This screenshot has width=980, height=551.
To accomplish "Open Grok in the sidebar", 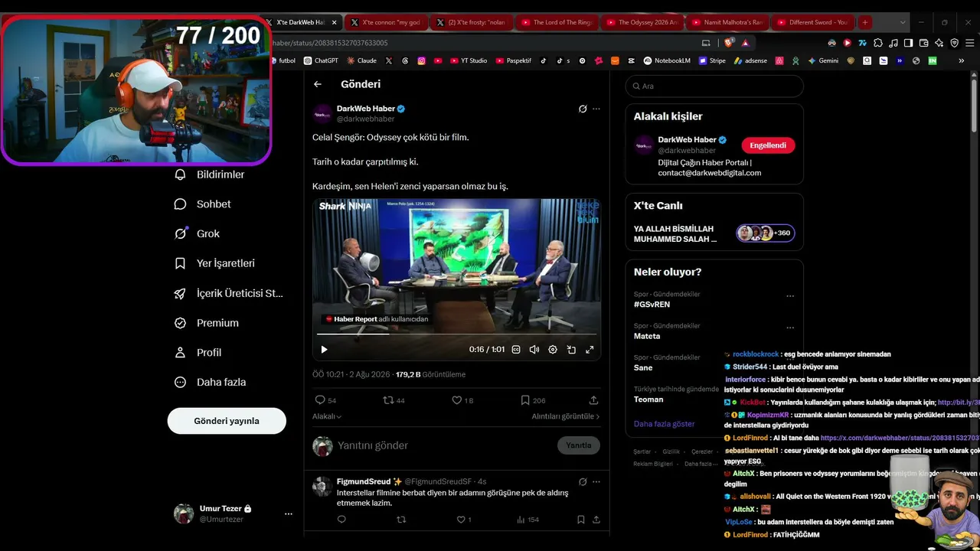I will pos(198,233).
